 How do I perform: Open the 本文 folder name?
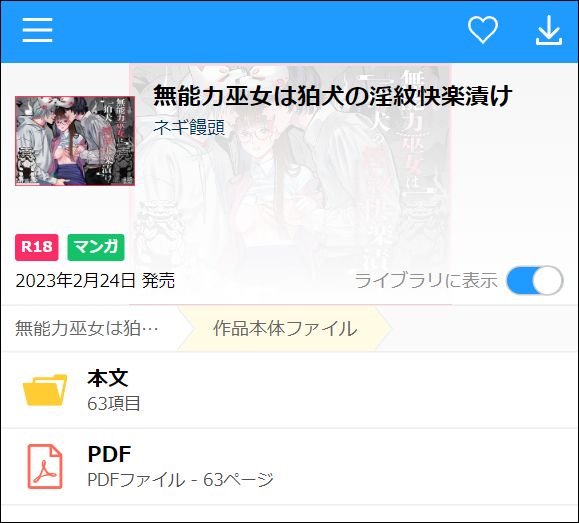108,378
